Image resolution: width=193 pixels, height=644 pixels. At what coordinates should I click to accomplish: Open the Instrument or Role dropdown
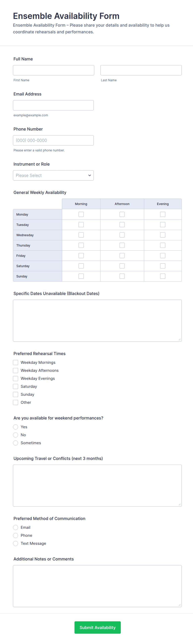53,175
